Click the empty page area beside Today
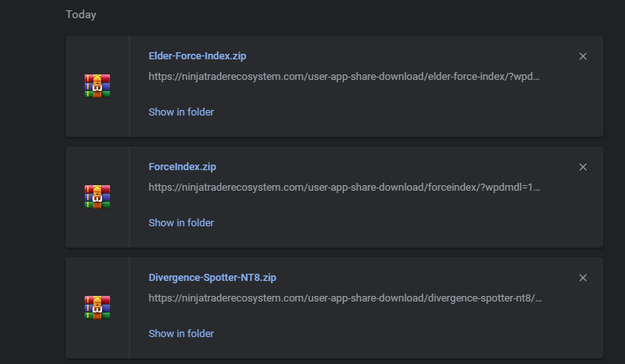 [356, 15]
